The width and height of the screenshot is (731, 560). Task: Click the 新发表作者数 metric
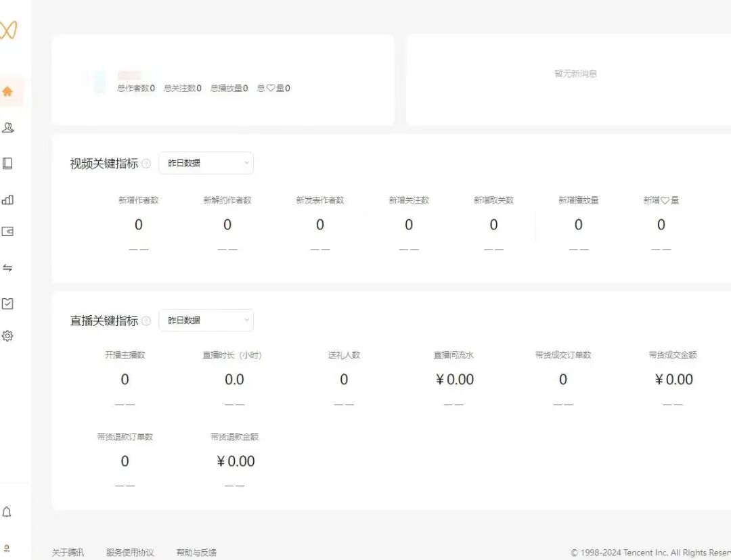[x=319, y=225]
